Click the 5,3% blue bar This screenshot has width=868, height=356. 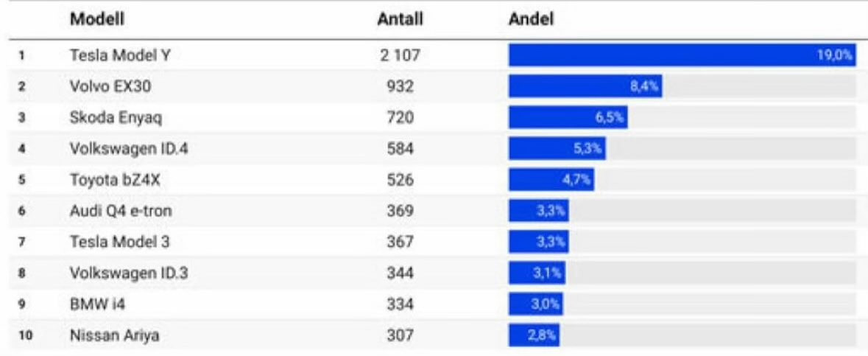pos(557,149)
